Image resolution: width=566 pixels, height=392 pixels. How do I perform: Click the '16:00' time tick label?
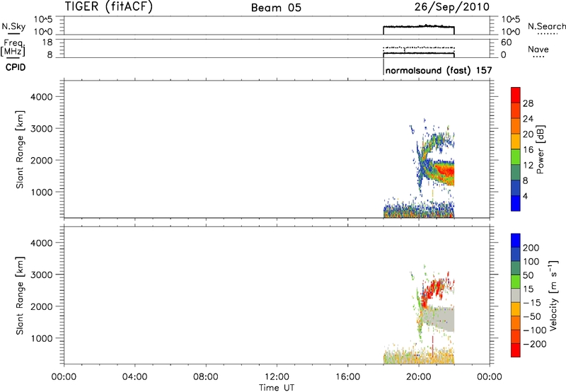pyautogui.click(x=347, y=377)
